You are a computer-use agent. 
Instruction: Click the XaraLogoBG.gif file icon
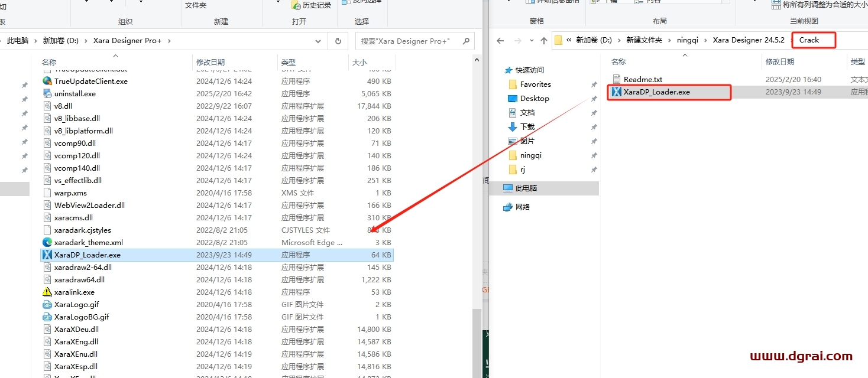pos(47,317)
